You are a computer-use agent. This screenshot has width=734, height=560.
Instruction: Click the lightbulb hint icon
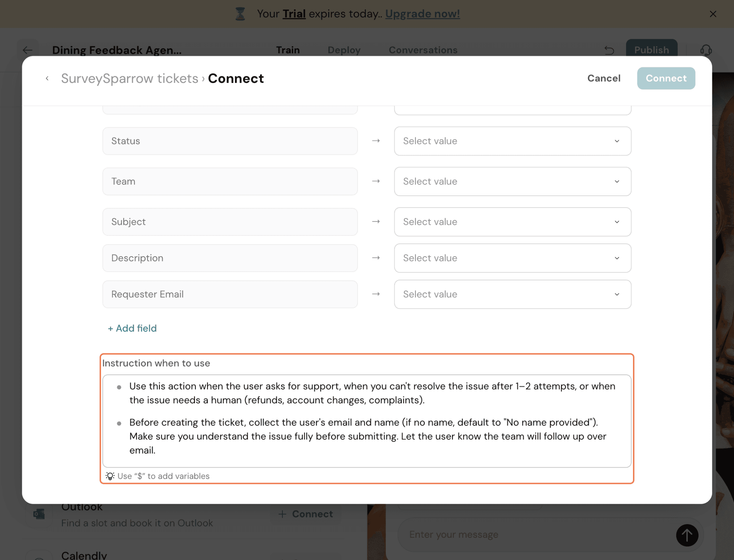110,476
